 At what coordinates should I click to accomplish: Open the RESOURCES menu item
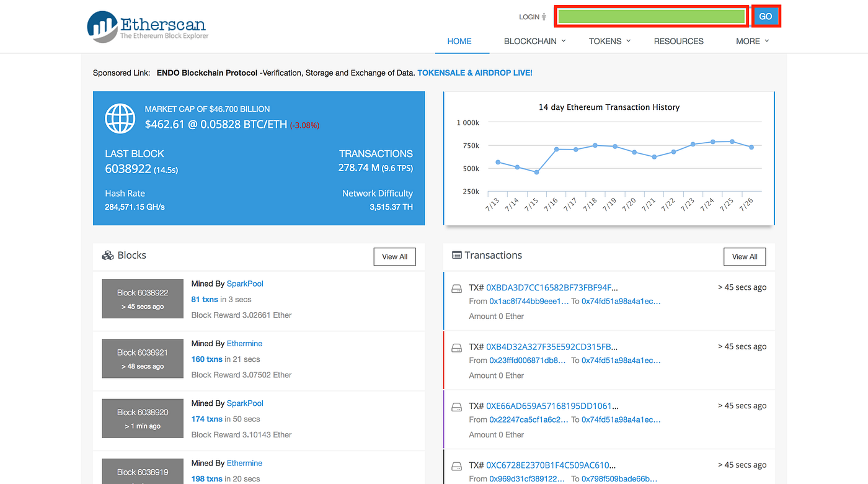point(679,41)
